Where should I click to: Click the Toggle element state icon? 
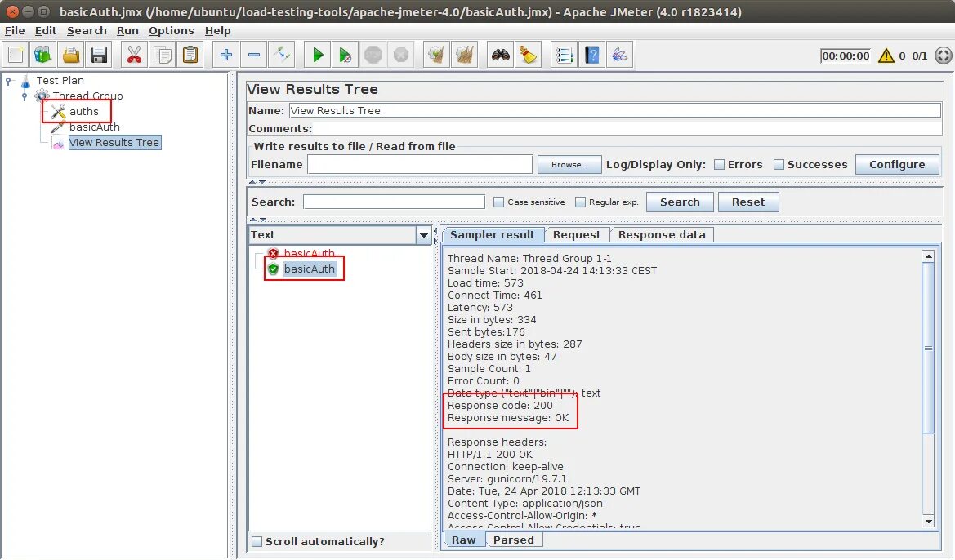pos(282,55)
